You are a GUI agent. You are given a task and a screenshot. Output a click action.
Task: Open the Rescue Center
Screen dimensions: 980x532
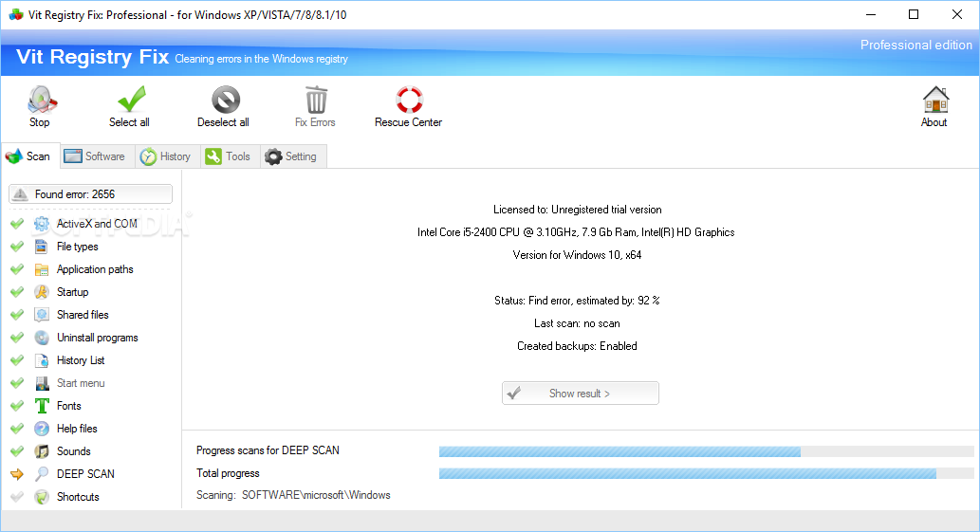coord(409,107)
